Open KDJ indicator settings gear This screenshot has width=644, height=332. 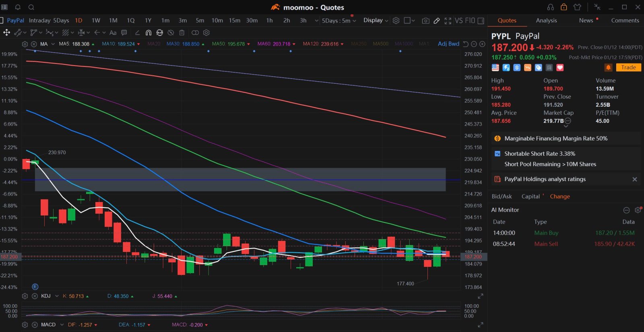(25, 296)
